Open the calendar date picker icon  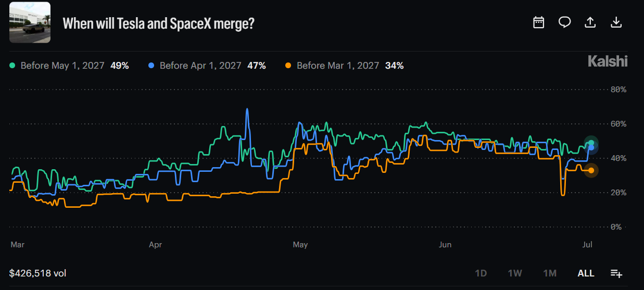point(539,22)
